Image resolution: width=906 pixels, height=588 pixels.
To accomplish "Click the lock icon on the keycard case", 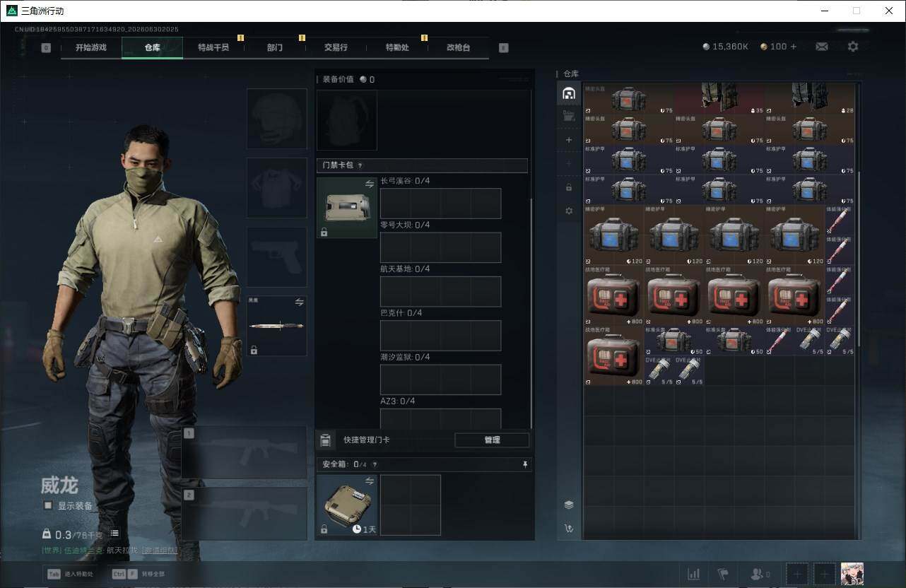I will [324, 232].
